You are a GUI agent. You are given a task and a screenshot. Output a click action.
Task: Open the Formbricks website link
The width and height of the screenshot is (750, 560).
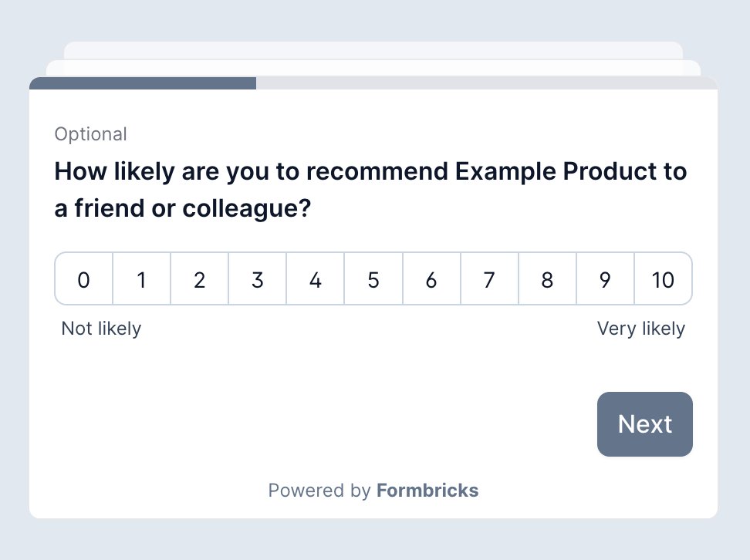click(x=427, y=491)
